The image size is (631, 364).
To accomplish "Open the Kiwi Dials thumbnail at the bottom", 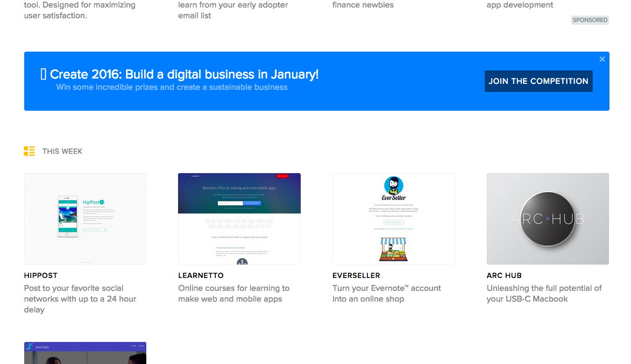I will click(x=85, y=353).
